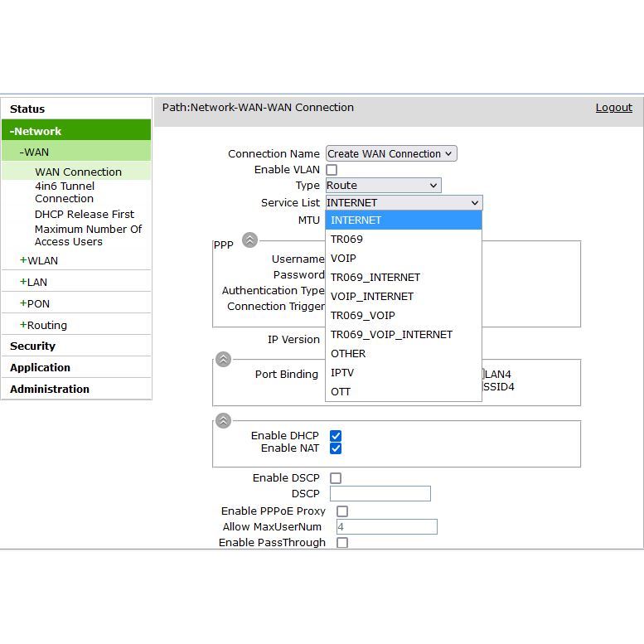
Task: Go to the Administration section
Action: click(x=50, y=390)
